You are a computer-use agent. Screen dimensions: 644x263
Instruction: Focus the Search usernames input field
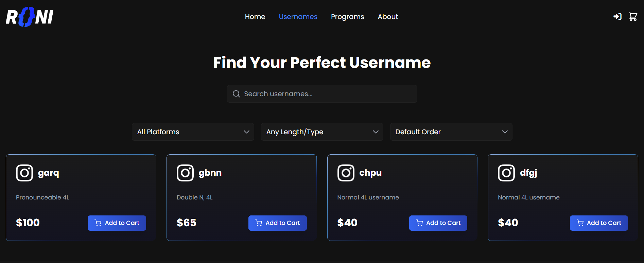pos(326,94)
